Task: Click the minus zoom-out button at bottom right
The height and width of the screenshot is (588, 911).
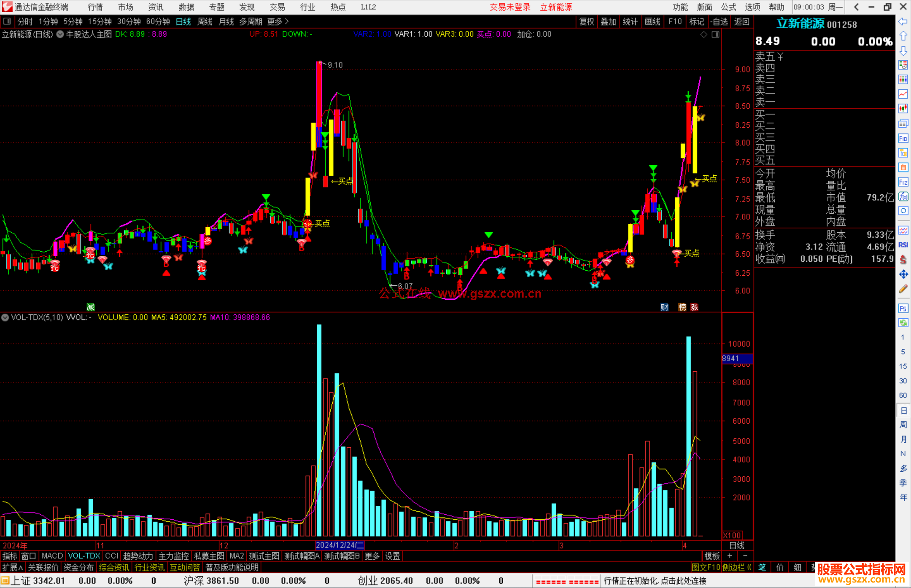Action: tap(745, 556)
